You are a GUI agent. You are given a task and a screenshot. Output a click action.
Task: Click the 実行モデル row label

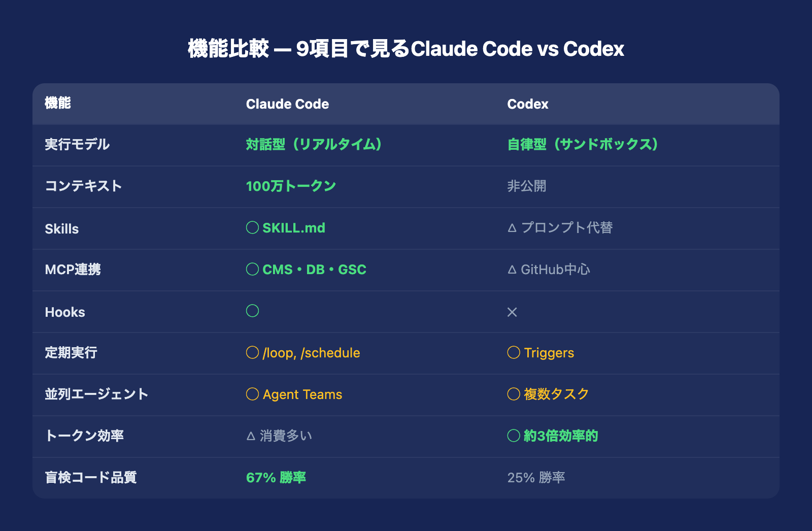tap(77, 145)
